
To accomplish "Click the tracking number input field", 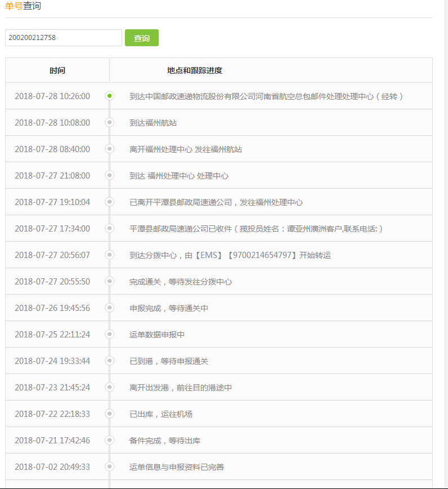I will [63, 38].
